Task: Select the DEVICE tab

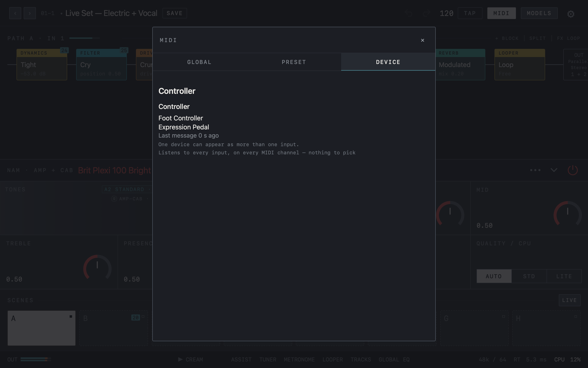Action: point(388,62)
